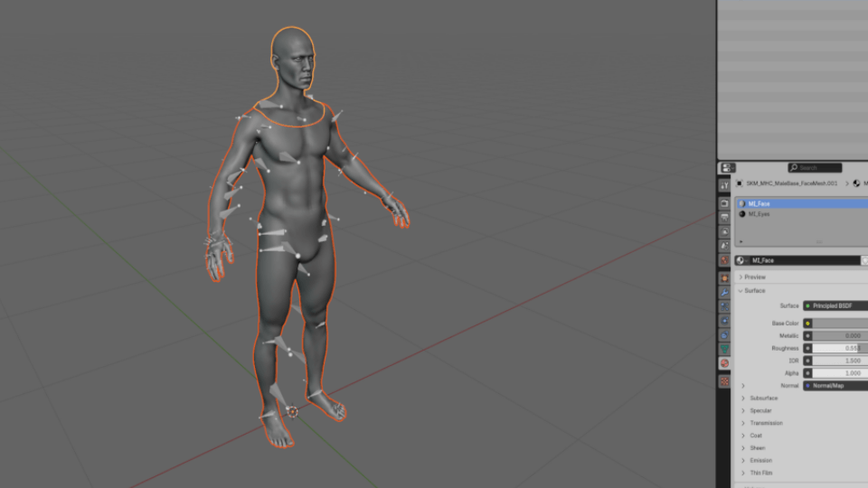Expand the Emission section
Screen dimensions: 868x488
click(759, 461)
